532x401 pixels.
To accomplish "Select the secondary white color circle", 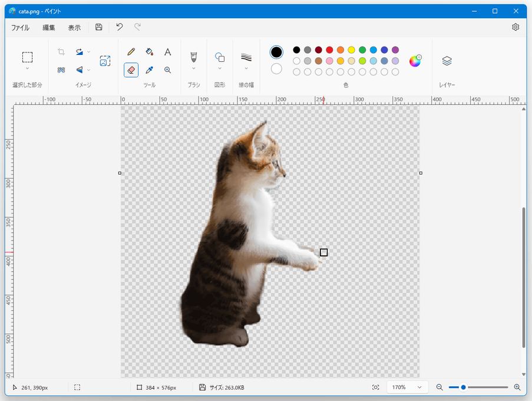I will 276,69.
